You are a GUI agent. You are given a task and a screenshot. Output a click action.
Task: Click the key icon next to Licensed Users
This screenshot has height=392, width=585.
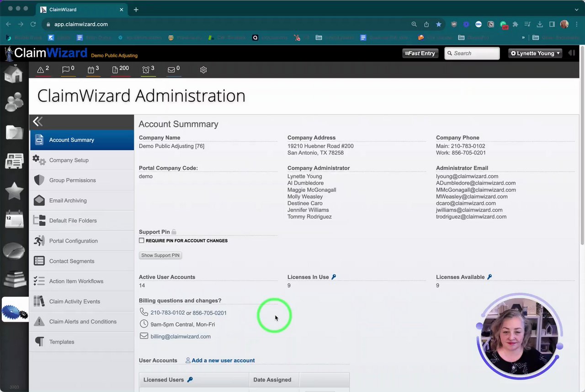pyautogui.click(x=190, y=380)
